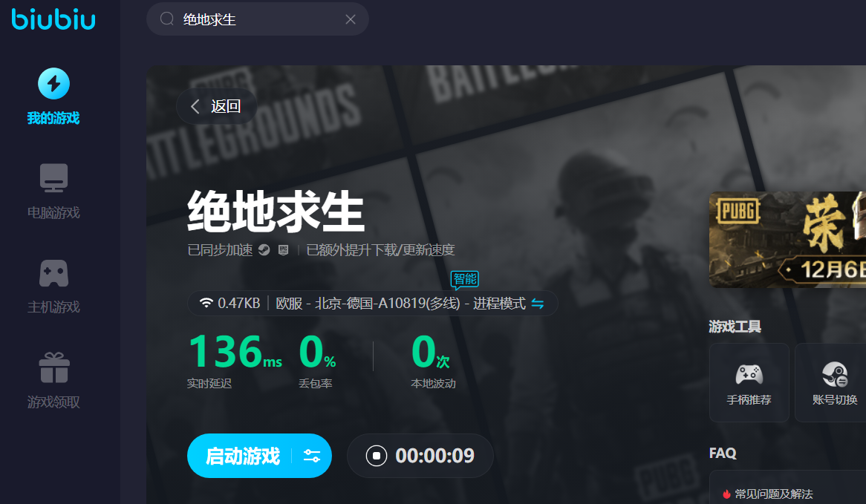Toggle the 智能 smart mode badge
This screenshot has height=504, width=866.
coord(465,279)
